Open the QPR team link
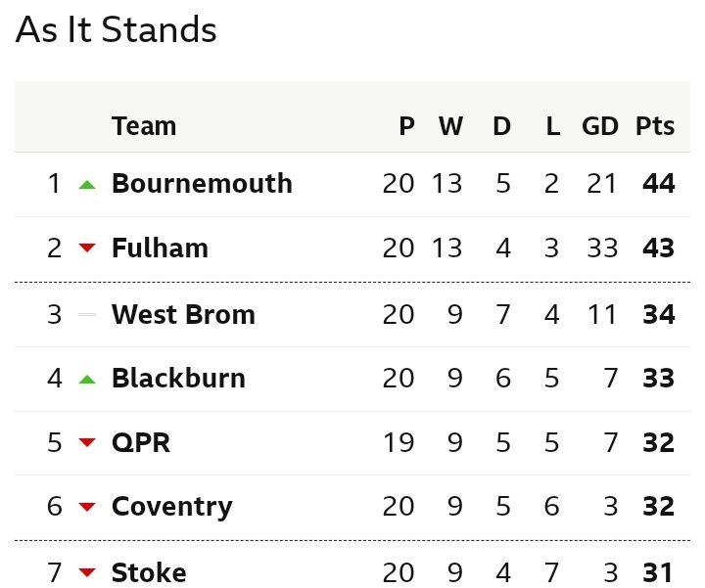This screenshot has height=588, width=705. pos(141,442)
